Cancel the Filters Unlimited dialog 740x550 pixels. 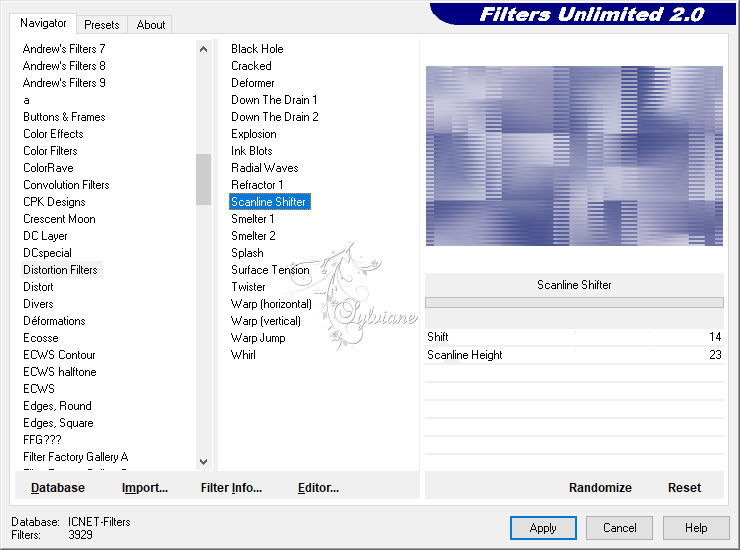click(620, 528)
